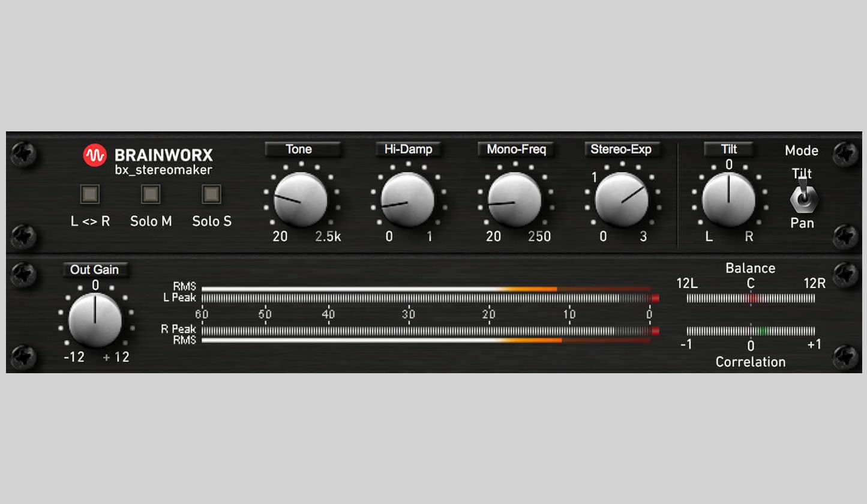Click the Pan label under the switch
The image size is (867, 504).
802,223
